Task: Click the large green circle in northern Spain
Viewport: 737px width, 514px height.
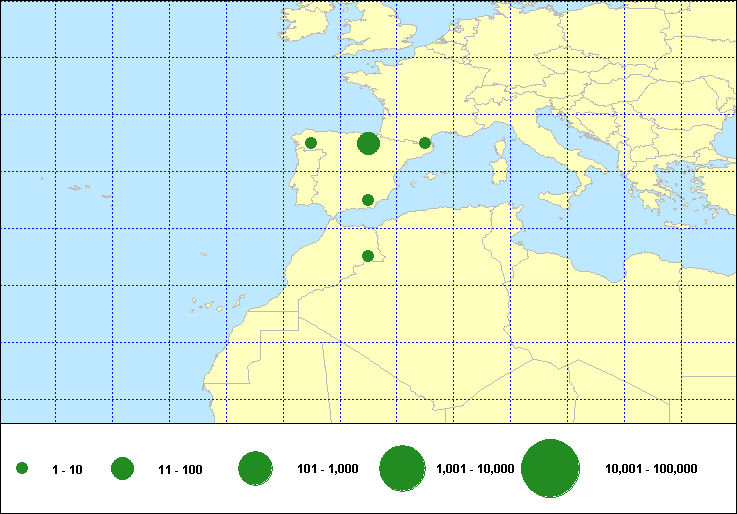Action: [368, 144]
